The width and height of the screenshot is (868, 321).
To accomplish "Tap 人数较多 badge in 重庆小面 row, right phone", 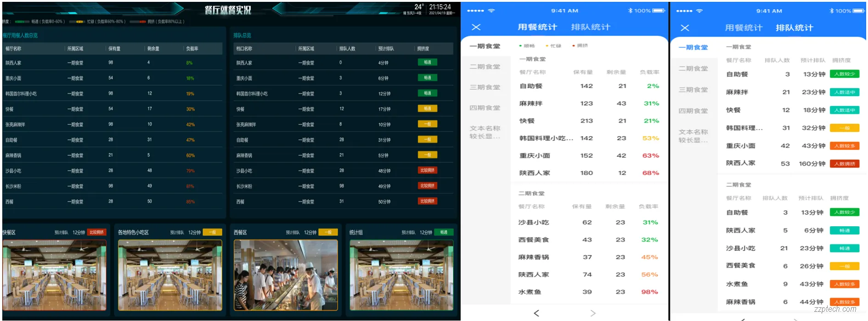I will [845, 146].
